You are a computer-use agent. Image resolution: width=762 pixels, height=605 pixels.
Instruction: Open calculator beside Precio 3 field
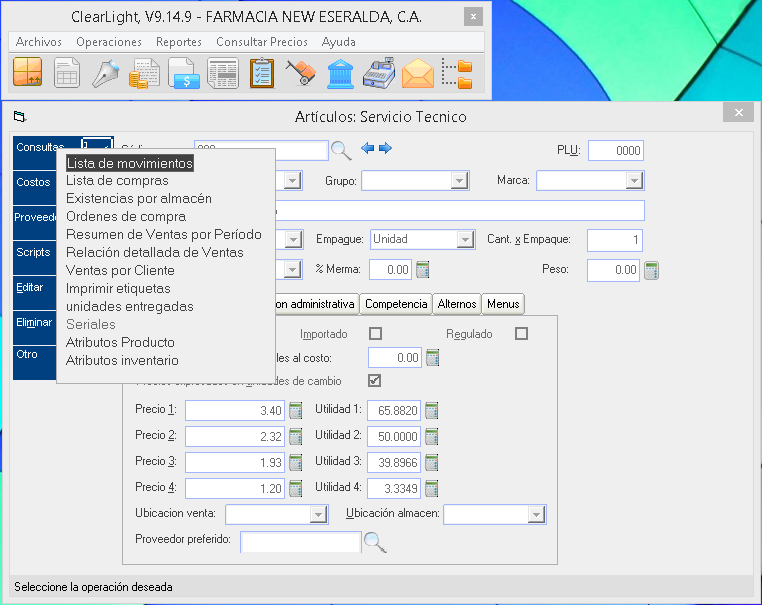pos(295,462)
